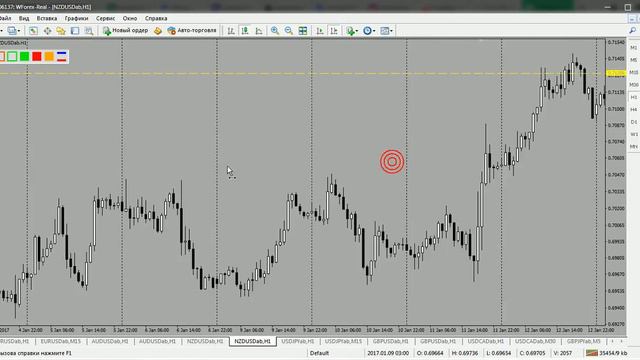This screenshot has height=360, width=640.
Task: Open the Окно menu
Action: click(x=130, y=18)
